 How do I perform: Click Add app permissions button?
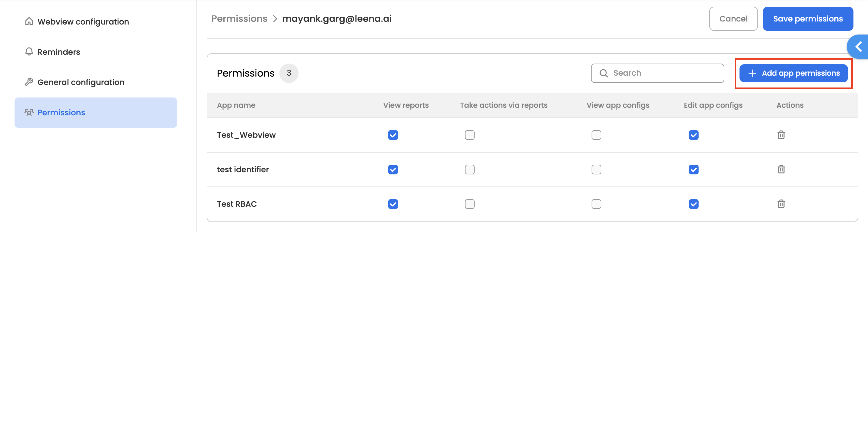coord(793,73)
